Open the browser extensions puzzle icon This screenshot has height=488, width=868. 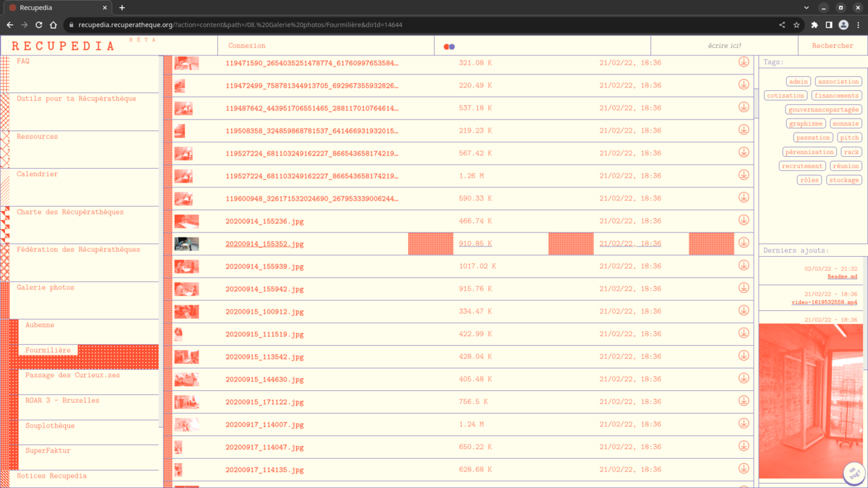[x=815, y=25]
